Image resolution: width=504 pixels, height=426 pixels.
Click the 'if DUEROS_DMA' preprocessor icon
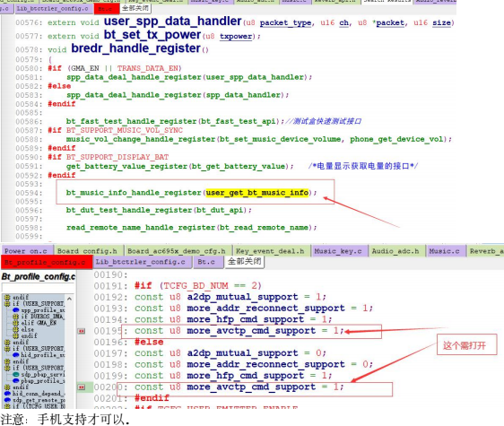point(15,317)
